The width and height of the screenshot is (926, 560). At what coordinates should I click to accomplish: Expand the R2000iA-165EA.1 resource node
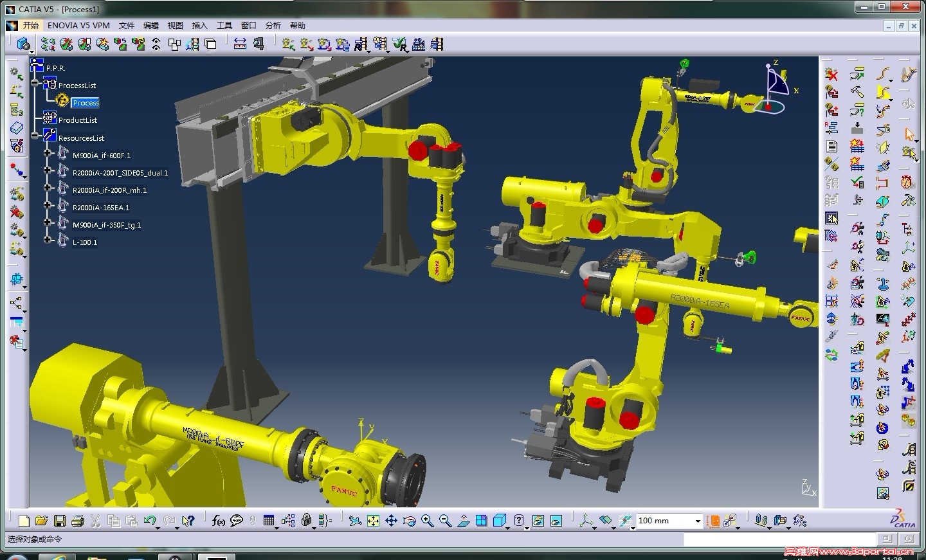(48, 205)
